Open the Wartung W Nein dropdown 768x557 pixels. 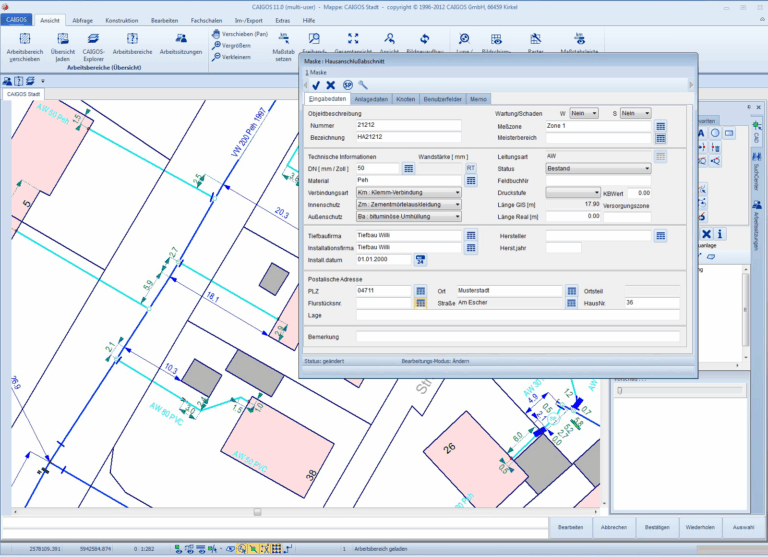coord(584,114)
